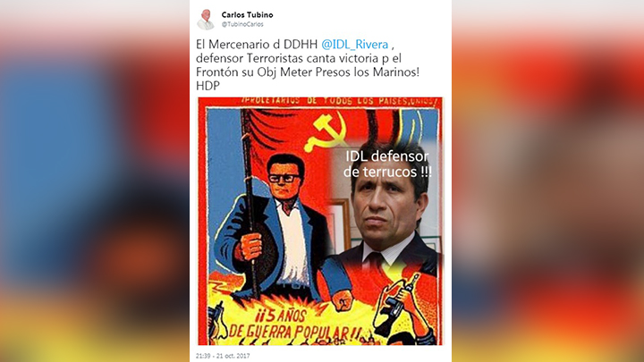
Task: Open the @TubinoCarlos handle
Action: coord(242,24)
